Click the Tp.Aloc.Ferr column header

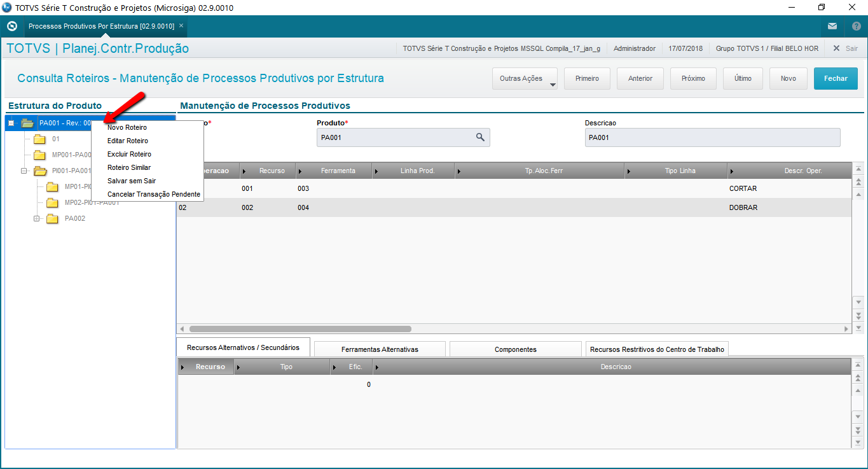pos(540,171)
